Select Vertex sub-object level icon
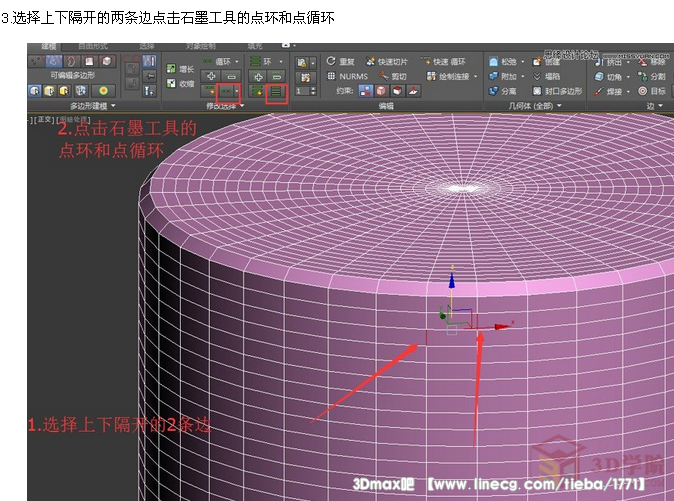 point(34,61)
